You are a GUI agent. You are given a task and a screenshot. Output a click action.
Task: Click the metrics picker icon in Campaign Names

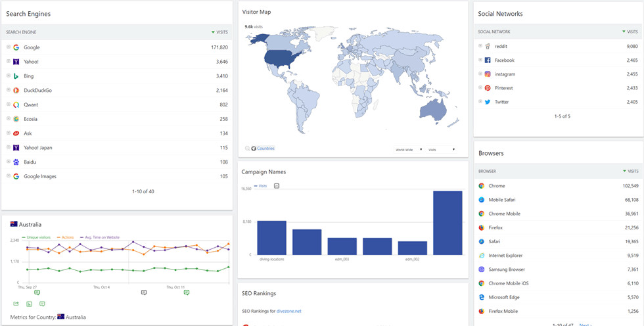277,186
